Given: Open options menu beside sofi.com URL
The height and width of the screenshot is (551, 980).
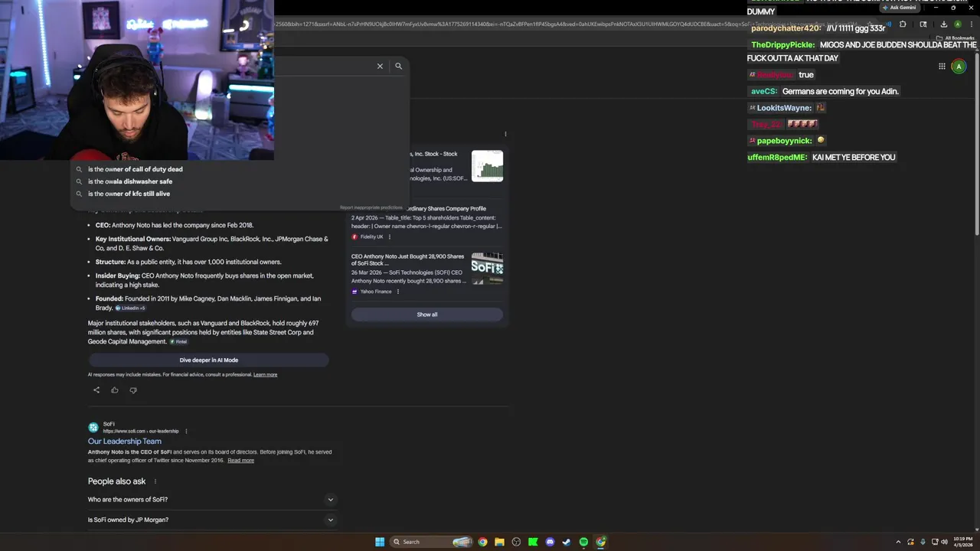Looking at the screenshot, I should [x=186, y=431].
